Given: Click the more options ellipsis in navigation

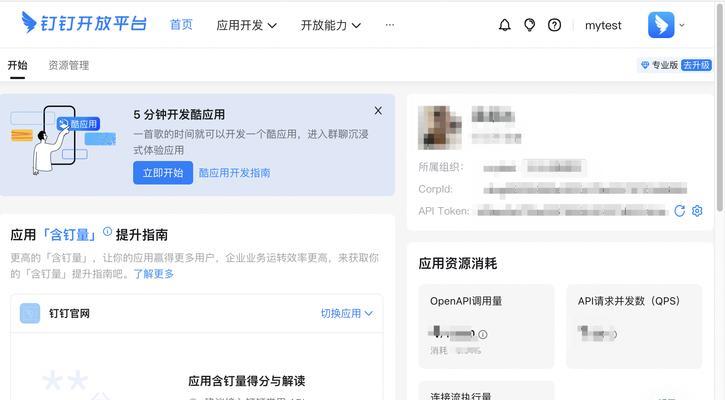Looking at the screenshot, I should (390, 25).
